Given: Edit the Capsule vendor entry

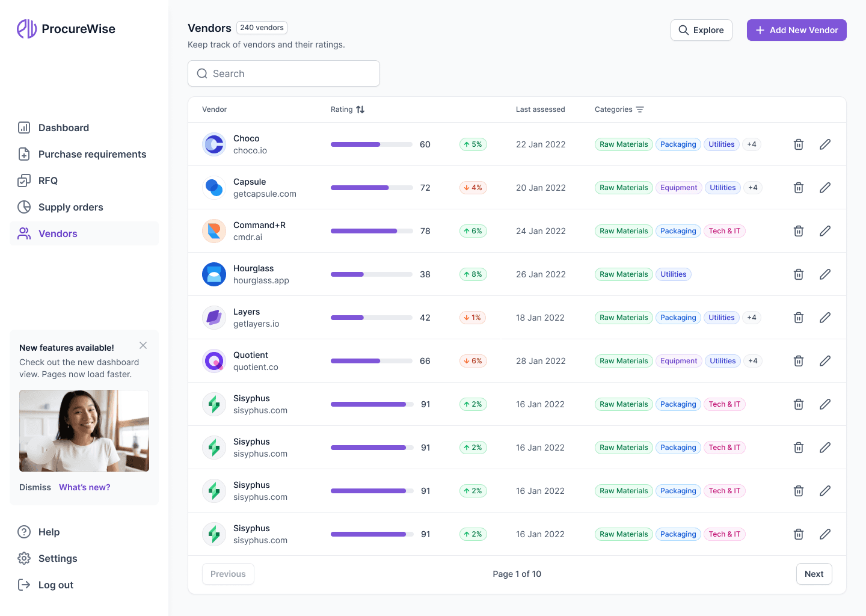Looking at the screenshot, I should click(825, 188).
